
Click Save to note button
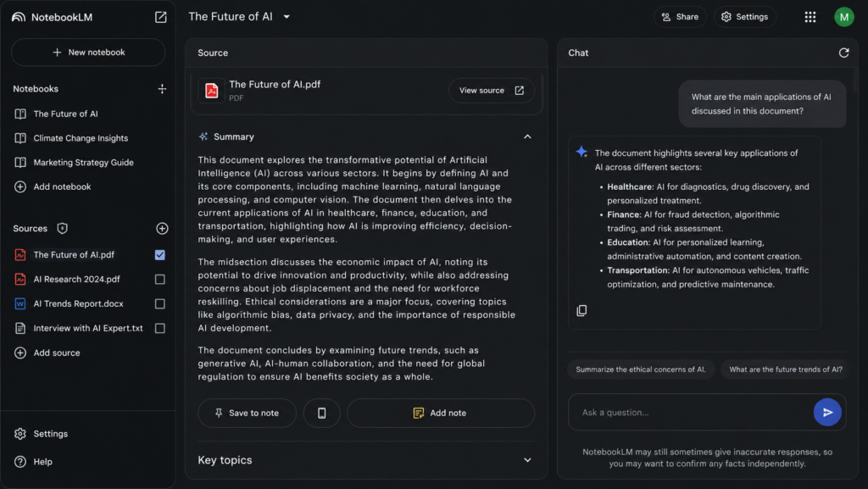pos(247,413)
